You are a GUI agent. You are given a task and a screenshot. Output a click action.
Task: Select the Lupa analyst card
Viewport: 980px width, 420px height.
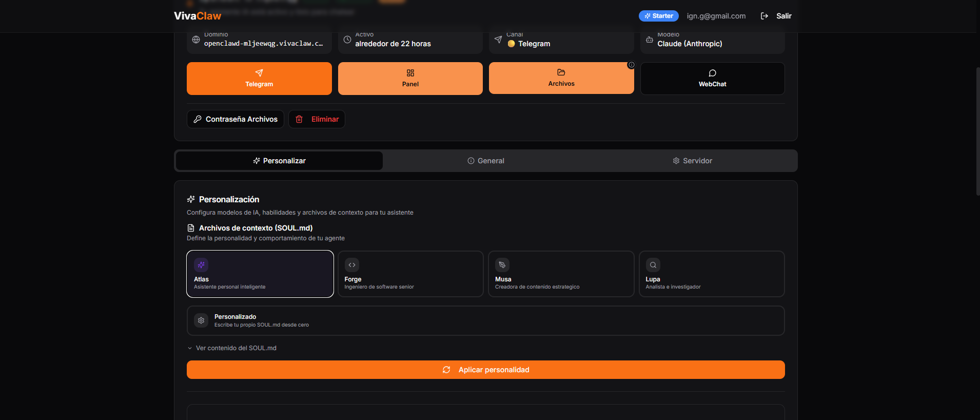(712, 274)
